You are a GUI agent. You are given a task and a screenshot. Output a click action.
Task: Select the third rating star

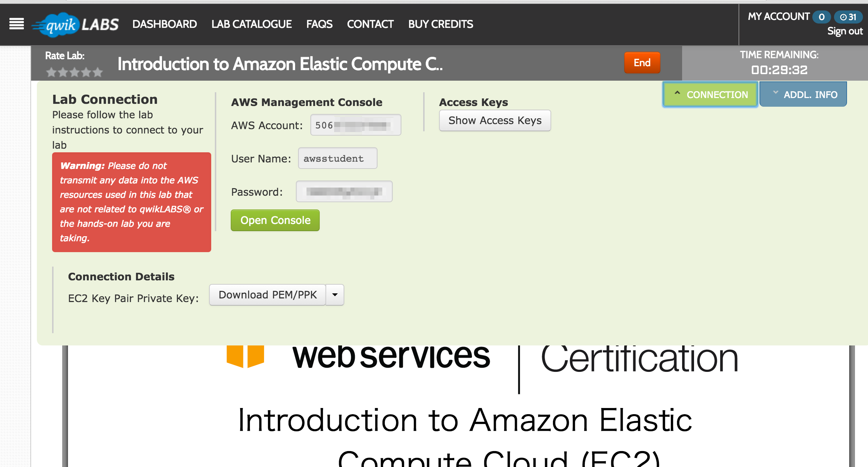[74, 72]
